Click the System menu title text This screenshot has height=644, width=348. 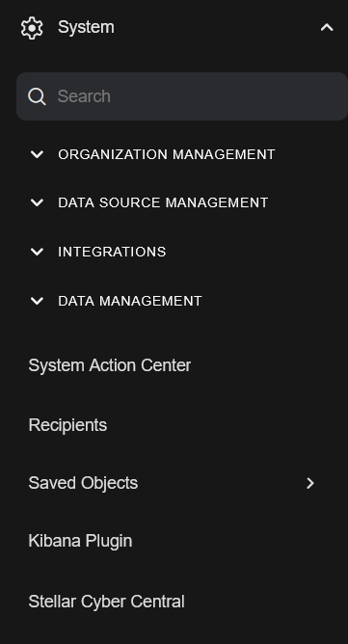(86, 28)
